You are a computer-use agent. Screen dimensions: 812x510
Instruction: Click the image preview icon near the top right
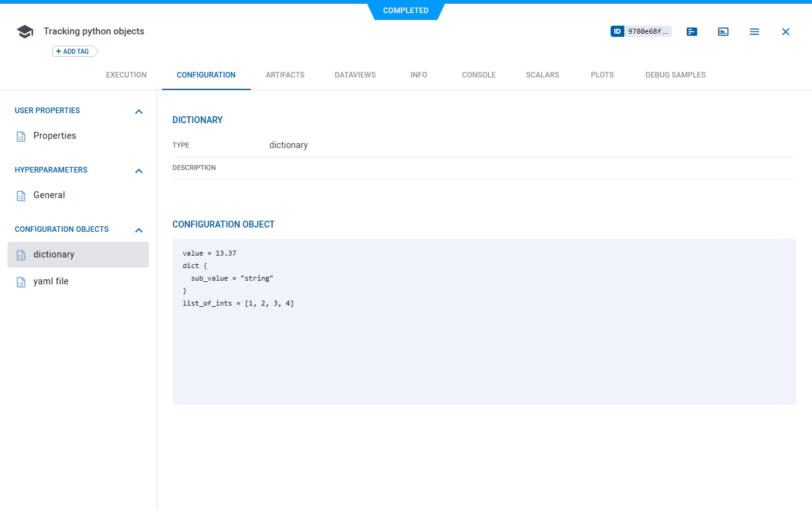tap(723, 31)
